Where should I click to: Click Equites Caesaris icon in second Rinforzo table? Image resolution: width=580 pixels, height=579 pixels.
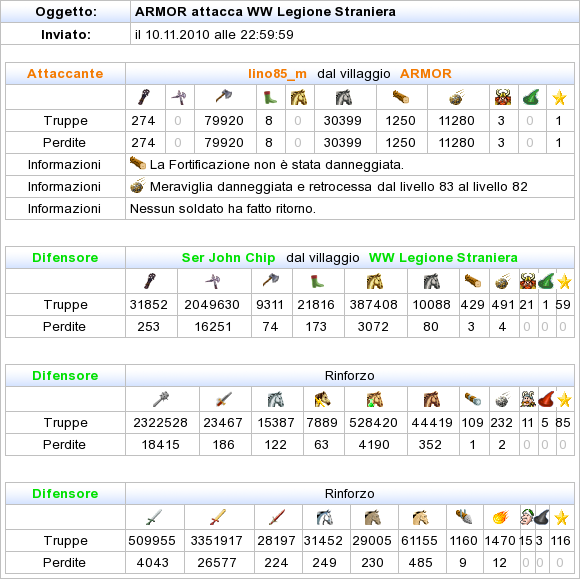click(x=421, y=517)
